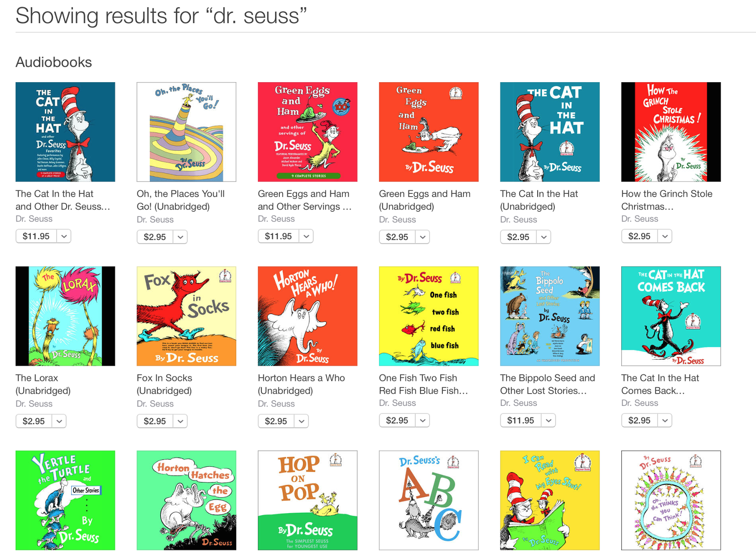Select the Audiobooks section header

click(53, 62)
